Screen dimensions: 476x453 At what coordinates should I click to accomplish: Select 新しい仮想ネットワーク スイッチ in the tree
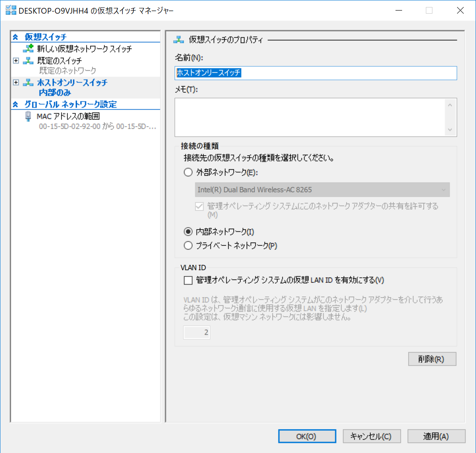pos(84,48)
